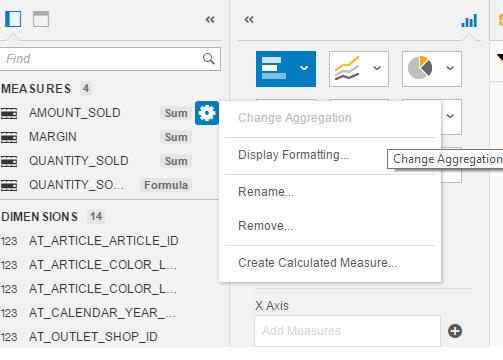The height and width of the screenshot is (360, 503).
Task: Click the gear icon for AMOUNT_SOLD
Action: coord(207,113)
